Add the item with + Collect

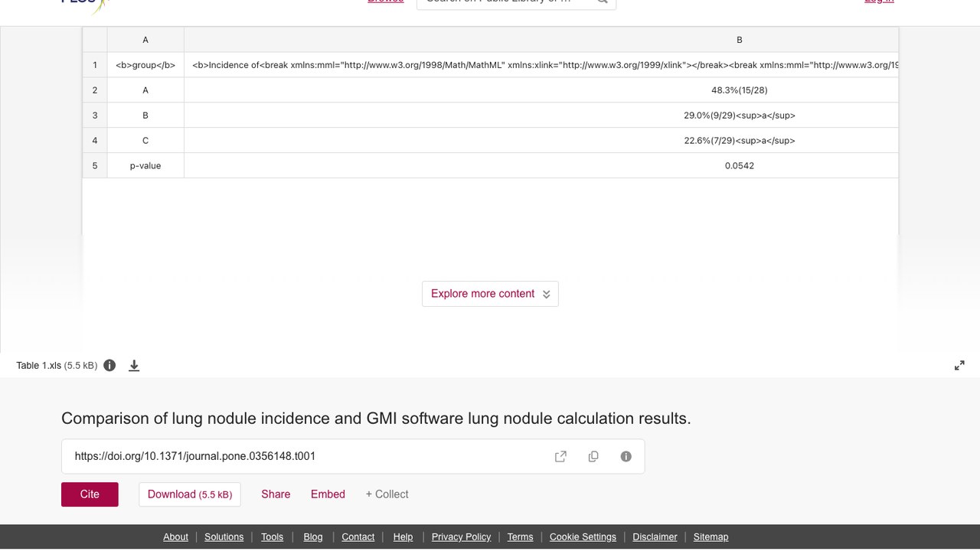point(387,494)
